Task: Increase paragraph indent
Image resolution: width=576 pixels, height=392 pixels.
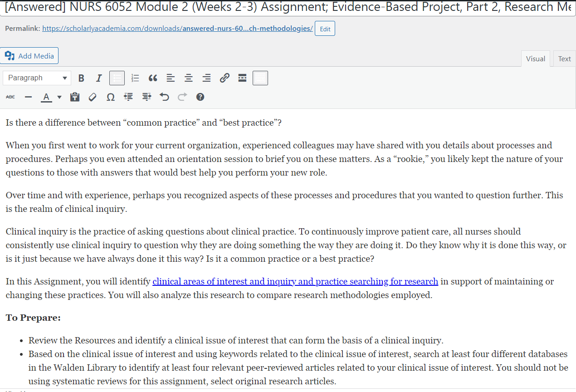Action: [x=146, y=97]
